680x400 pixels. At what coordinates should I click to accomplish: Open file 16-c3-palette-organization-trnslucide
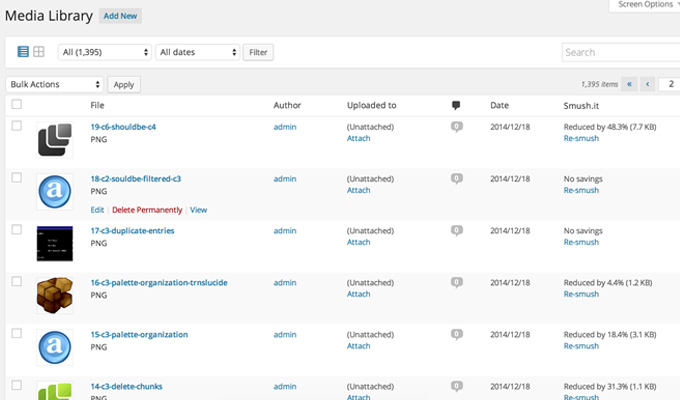(159, 283)
